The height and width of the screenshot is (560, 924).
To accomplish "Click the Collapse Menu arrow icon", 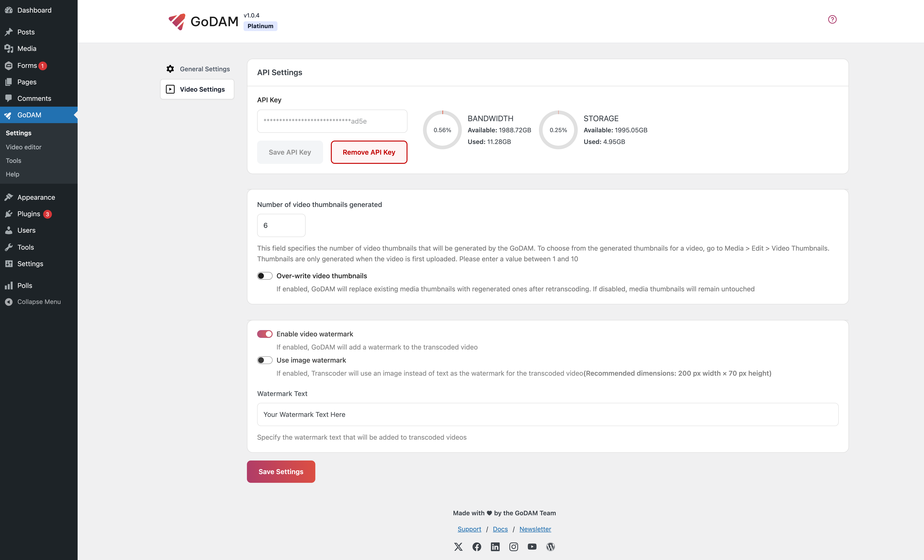I will point(9,302).
